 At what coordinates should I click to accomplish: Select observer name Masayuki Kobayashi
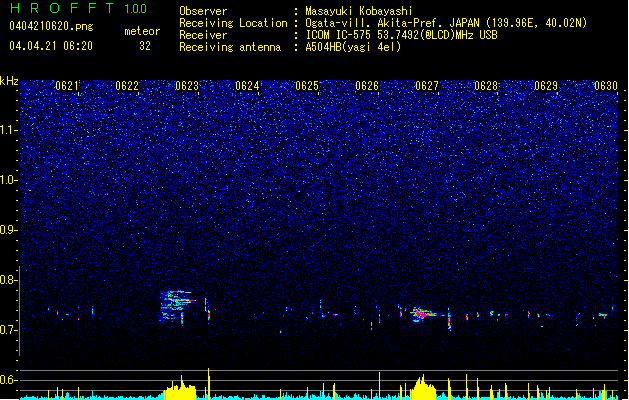click(x=359, y=11)
